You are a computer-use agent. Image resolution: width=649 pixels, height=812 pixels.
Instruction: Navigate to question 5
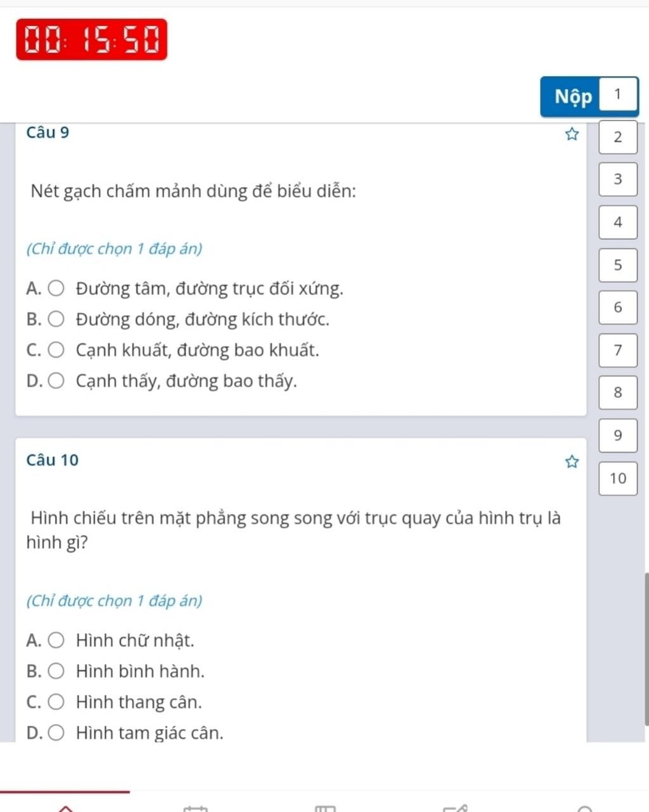618,265
